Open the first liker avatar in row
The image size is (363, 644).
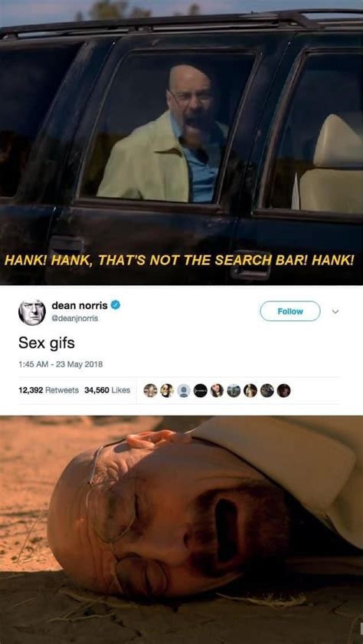151,390
